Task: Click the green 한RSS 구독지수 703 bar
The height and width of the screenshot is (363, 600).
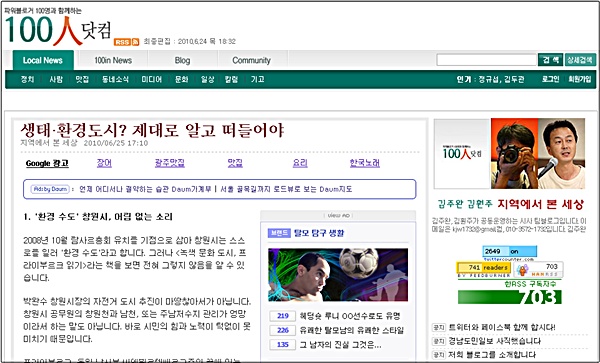Action: coord(510,297)
